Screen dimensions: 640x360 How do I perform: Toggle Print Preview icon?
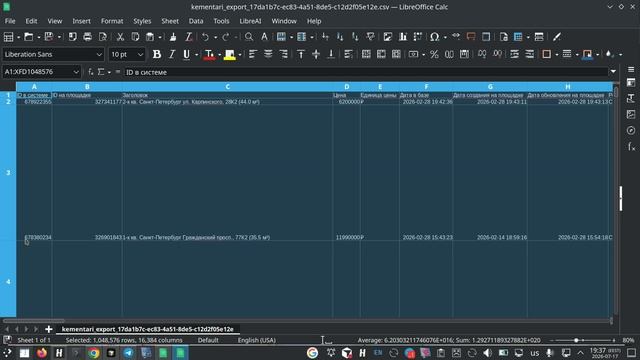coord(103,37)
